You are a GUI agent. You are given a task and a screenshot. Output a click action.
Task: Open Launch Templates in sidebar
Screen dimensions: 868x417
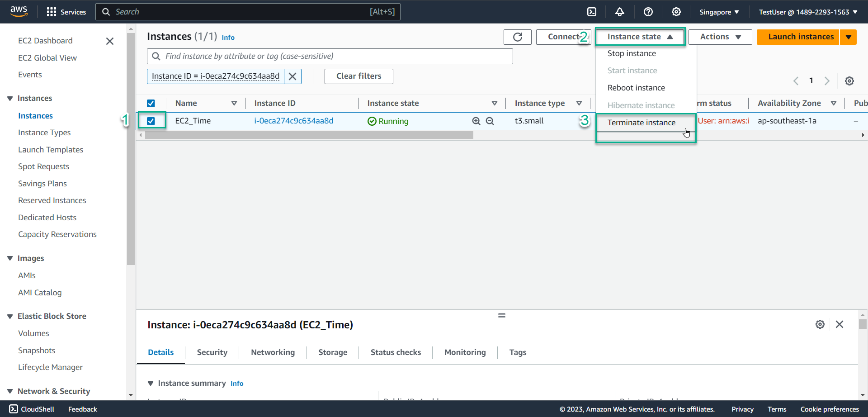coord(51,150)
